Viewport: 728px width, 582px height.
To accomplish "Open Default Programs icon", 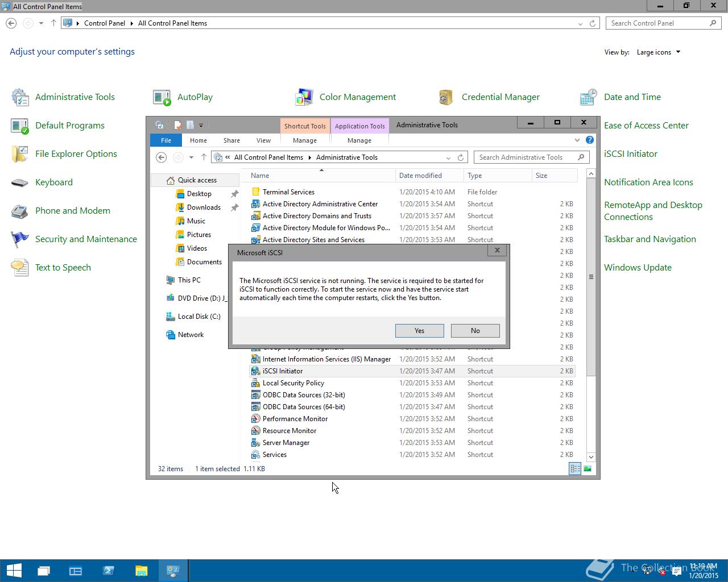I will point(20,126).
